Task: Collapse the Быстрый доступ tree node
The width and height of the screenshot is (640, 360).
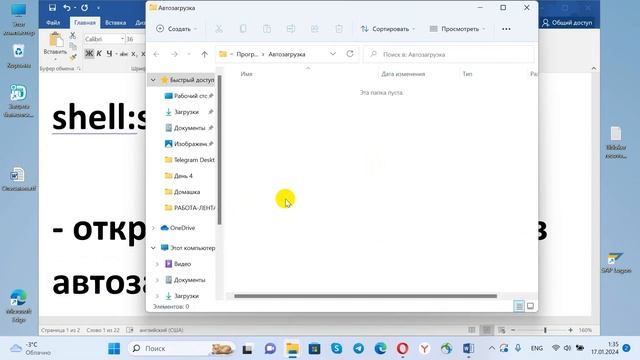Action: (153, 80)
